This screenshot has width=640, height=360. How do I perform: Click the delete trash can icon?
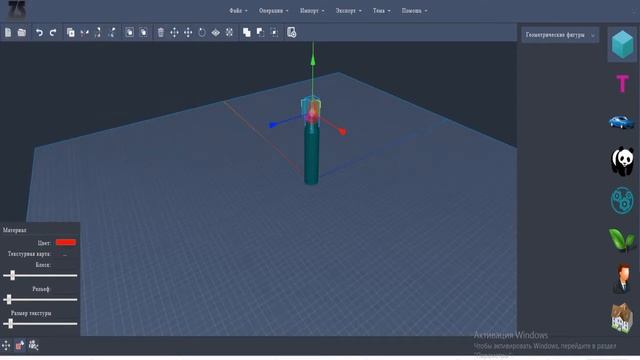click(x=161, y=32)
